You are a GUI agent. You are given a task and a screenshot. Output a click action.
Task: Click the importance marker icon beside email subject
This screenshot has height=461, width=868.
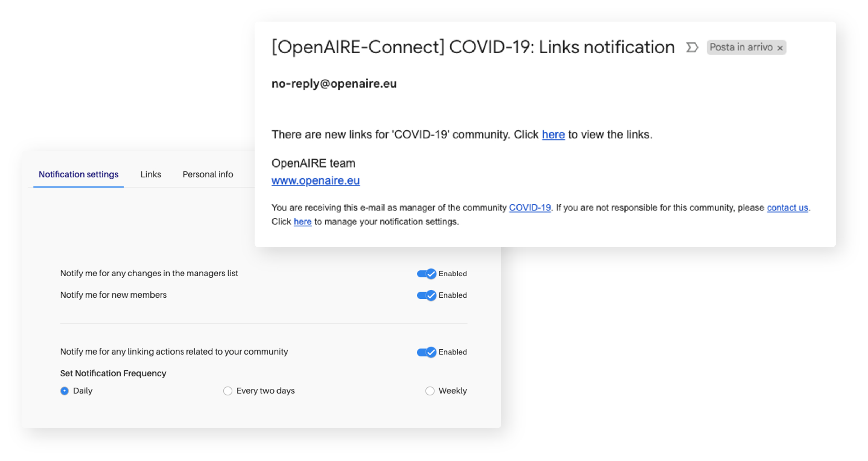click(692, 48)
